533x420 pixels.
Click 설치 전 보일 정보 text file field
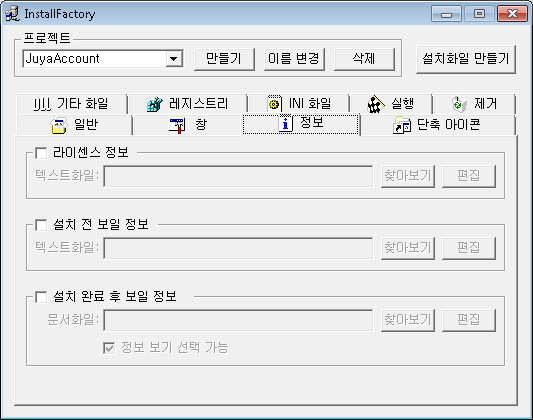[238, 248]
